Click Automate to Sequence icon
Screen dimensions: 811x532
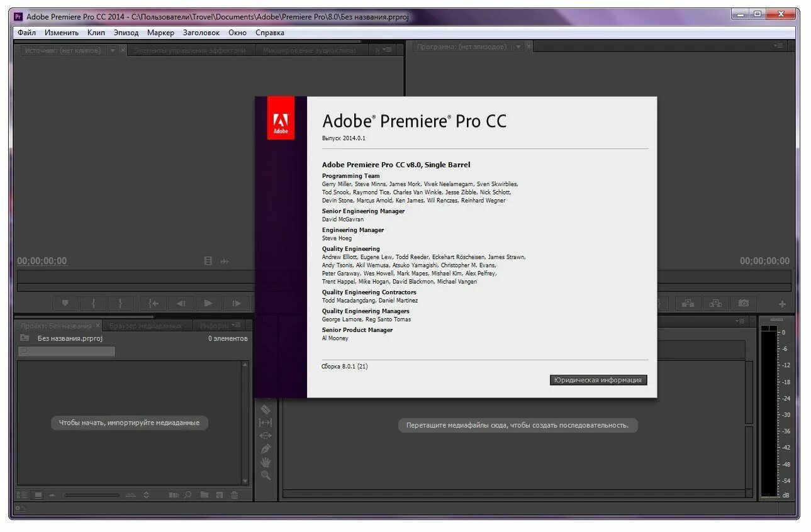174,495
